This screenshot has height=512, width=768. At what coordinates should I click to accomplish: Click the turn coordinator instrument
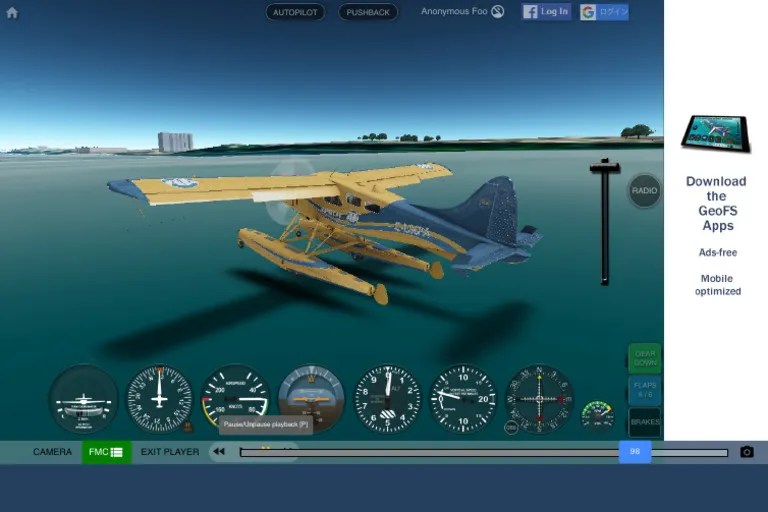[84, 399]
